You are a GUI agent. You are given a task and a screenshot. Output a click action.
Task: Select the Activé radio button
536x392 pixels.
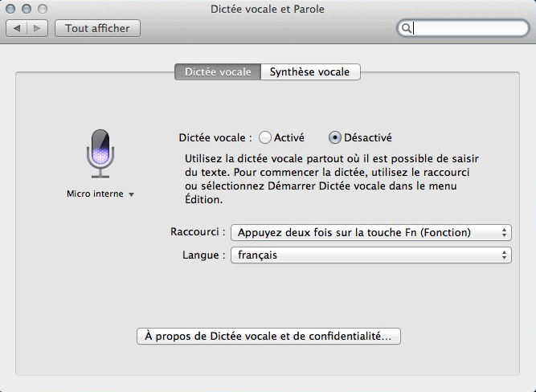[265, 137]
